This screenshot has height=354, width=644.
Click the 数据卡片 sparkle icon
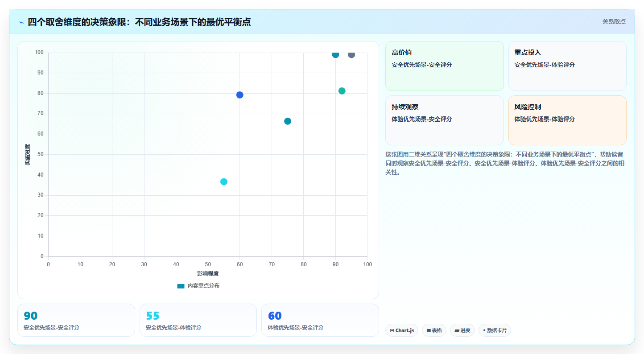pyautogui.click(x=484, y=330)
